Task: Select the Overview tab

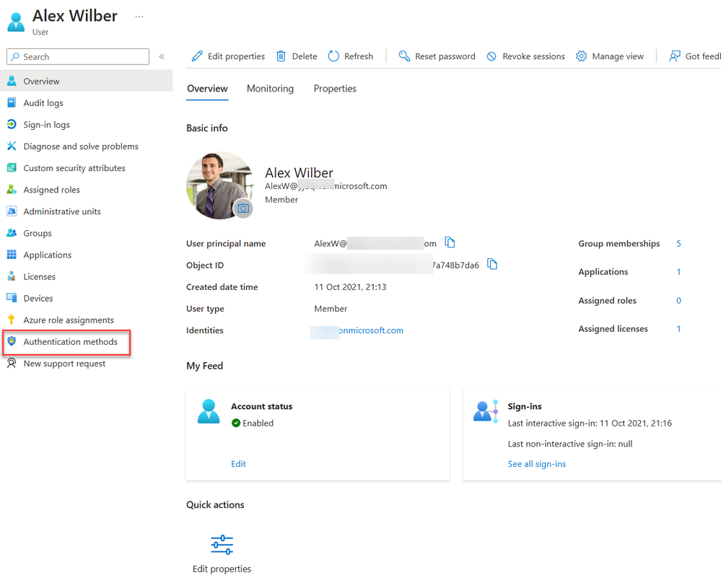Action: pos(207,88)
